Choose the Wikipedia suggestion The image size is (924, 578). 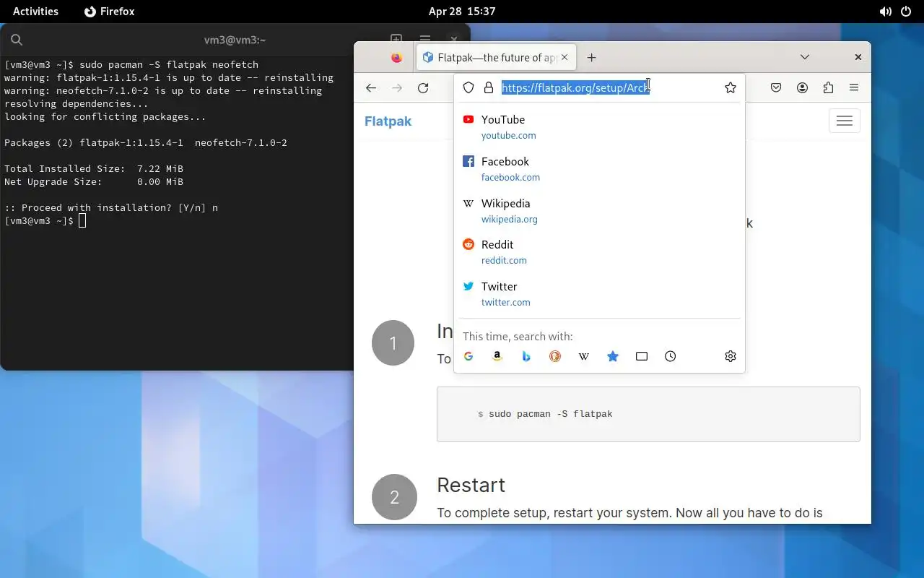[x=599, y=210]
